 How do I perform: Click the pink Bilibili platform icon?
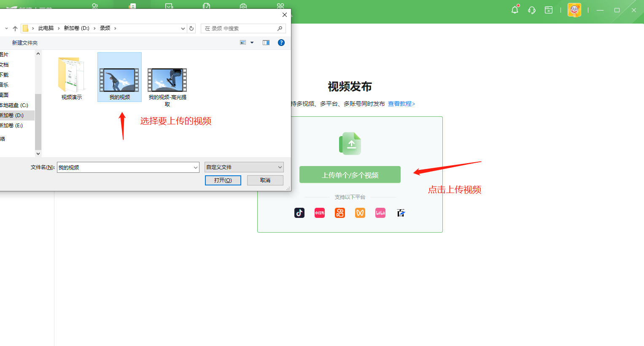coord(380,213)
